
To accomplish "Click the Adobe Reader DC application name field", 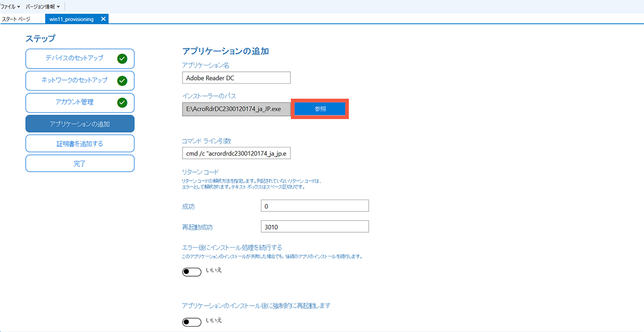I will coord(236,77).
